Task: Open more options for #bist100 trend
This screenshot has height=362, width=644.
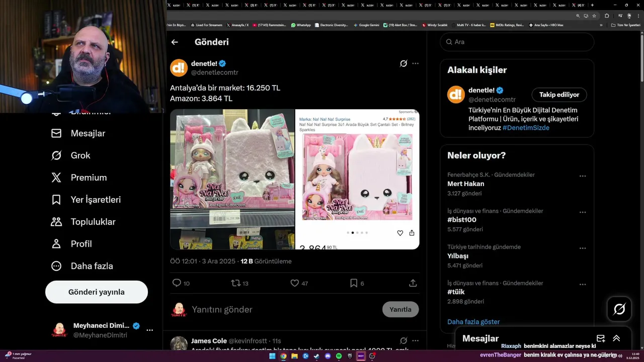Action: pos(583,212)
